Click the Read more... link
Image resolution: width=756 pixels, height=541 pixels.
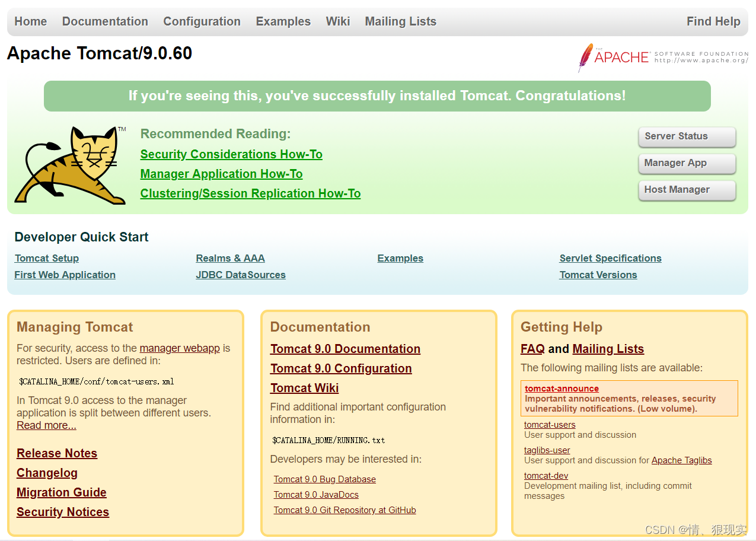46,425
